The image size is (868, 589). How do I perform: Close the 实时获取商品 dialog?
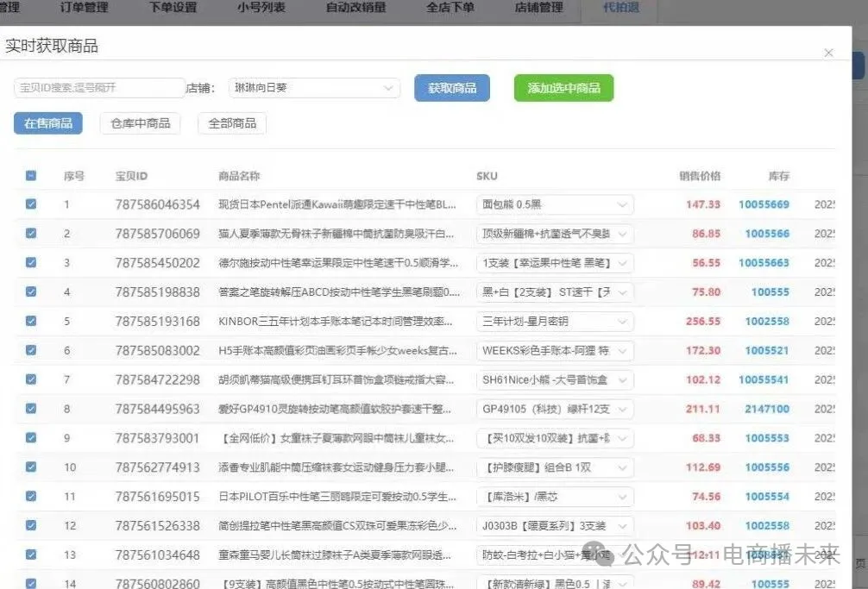(828, 53)
